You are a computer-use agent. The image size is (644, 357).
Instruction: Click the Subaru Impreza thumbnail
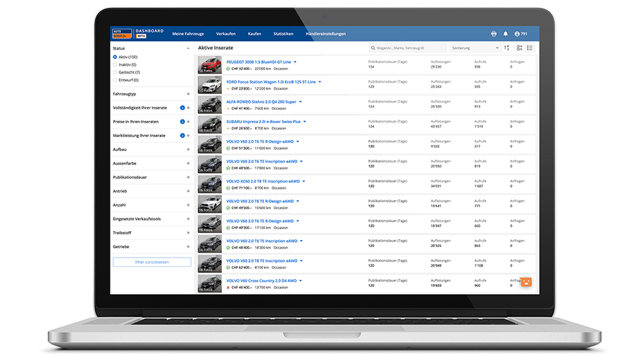[209, 125]
